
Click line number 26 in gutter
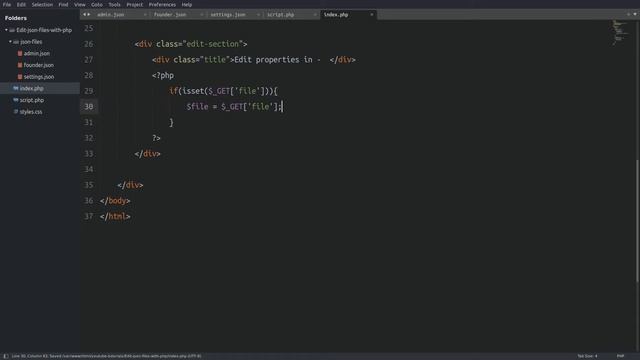[x=89, y=44]
